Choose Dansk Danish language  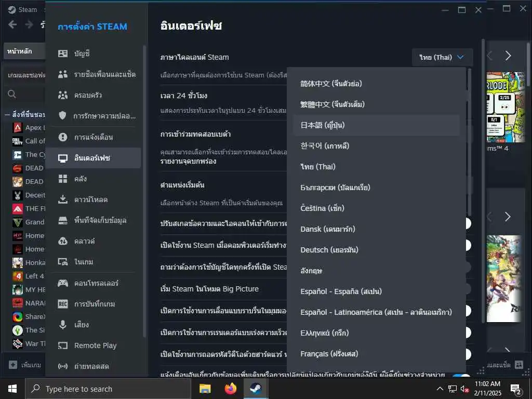click(x=376, y=229)
